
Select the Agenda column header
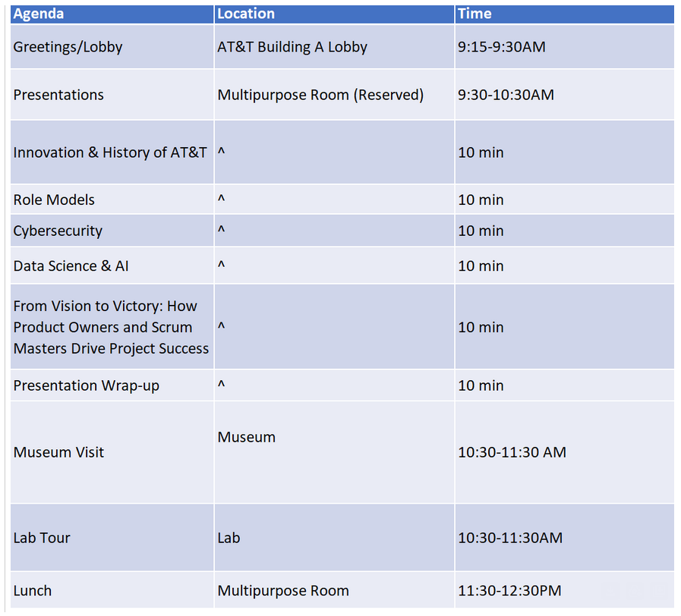112,14
